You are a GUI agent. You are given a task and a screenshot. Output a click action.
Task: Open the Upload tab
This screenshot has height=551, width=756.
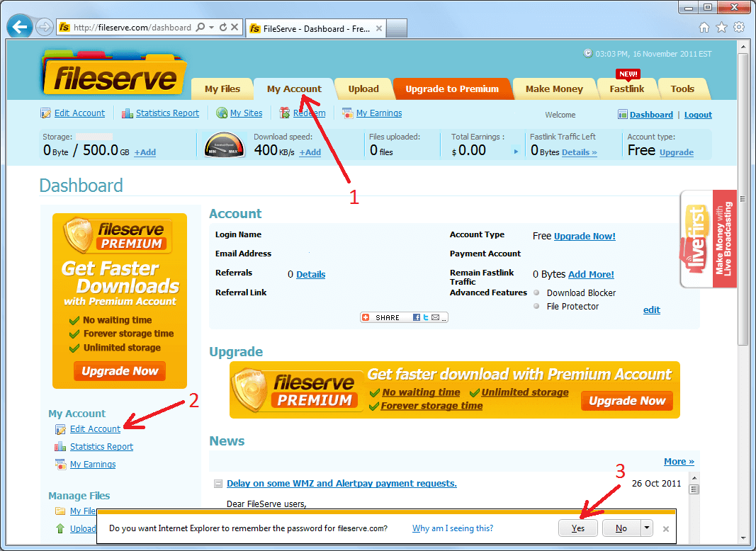[363, 89]
